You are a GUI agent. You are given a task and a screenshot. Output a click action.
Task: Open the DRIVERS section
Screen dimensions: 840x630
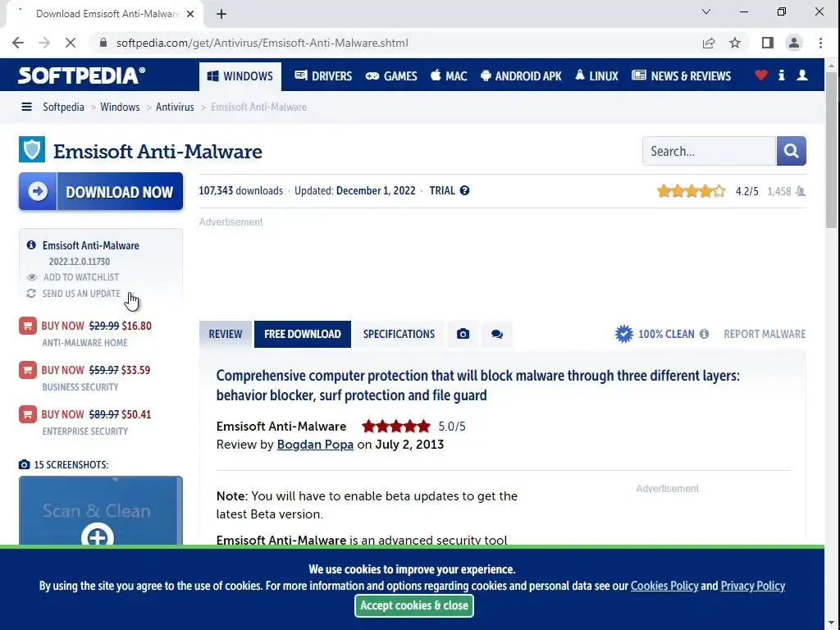coord(323,76)
